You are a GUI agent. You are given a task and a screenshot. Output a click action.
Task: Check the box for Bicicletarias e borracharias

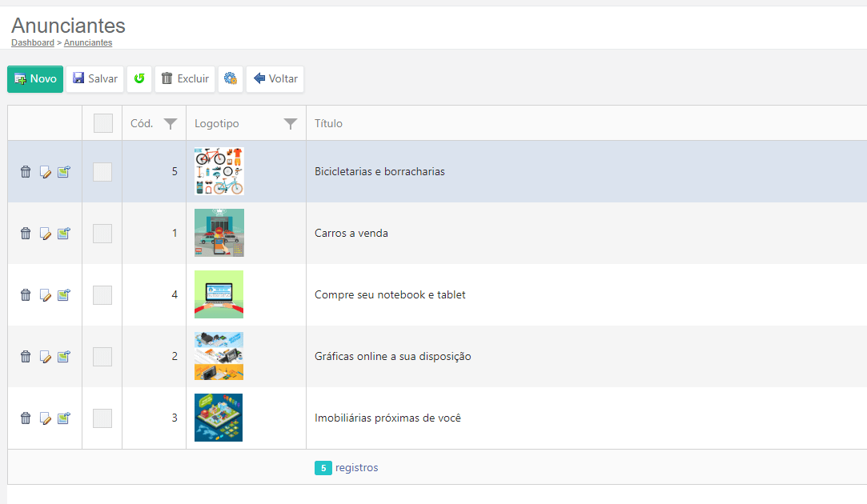[x=102, y=172]
